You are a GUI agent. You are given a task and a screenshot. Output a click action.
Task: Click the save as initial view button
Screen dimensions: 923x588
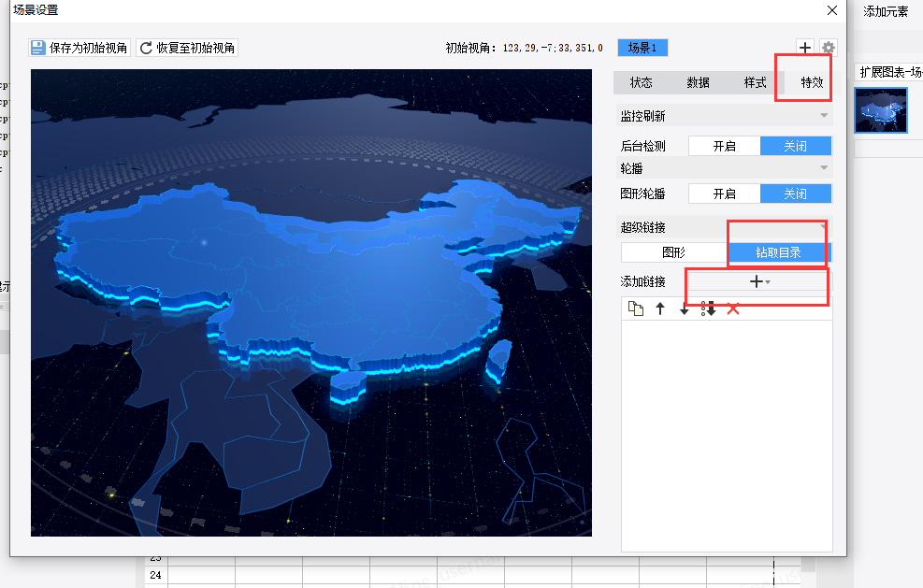pyautogui.click(x=79, y=48)
